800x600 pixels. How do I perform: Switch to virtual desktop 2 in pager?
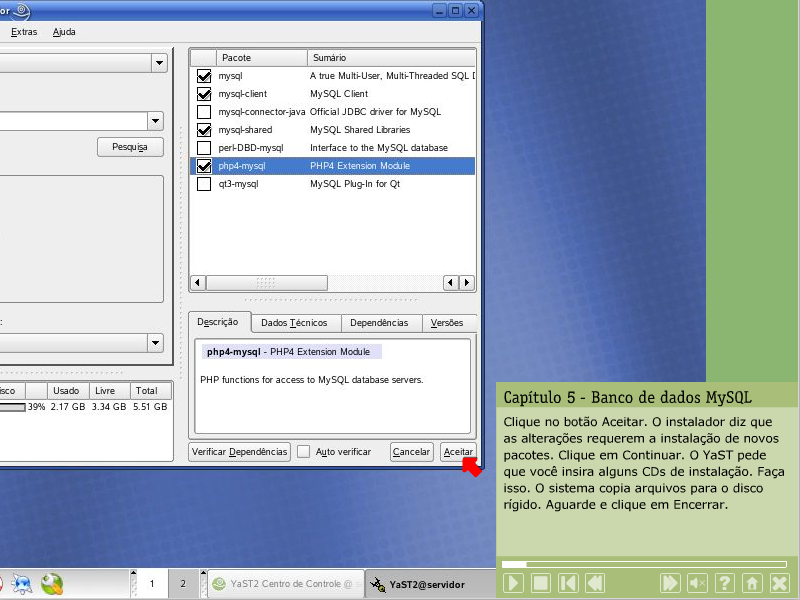click(x=182, y=584)
